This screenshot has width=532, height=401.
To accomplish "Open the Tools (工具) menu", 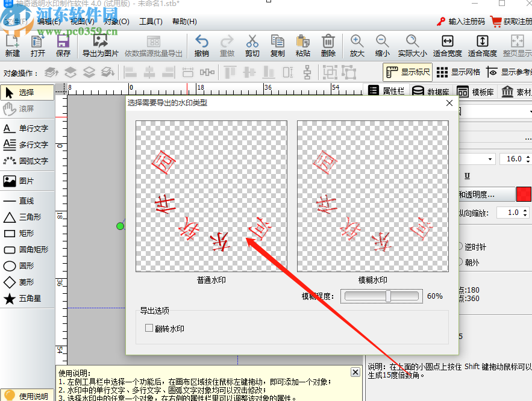I will click(x=151, y=21).
